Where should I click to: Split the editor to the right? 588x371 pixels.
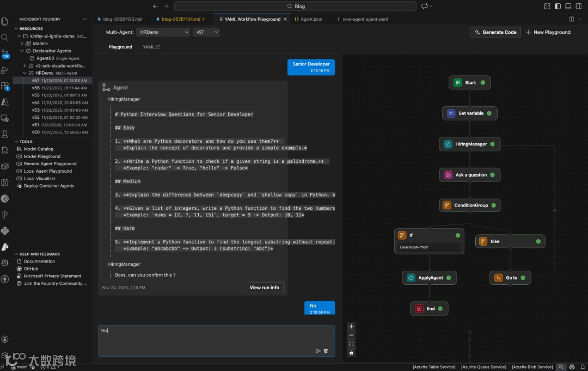point(572,19)
